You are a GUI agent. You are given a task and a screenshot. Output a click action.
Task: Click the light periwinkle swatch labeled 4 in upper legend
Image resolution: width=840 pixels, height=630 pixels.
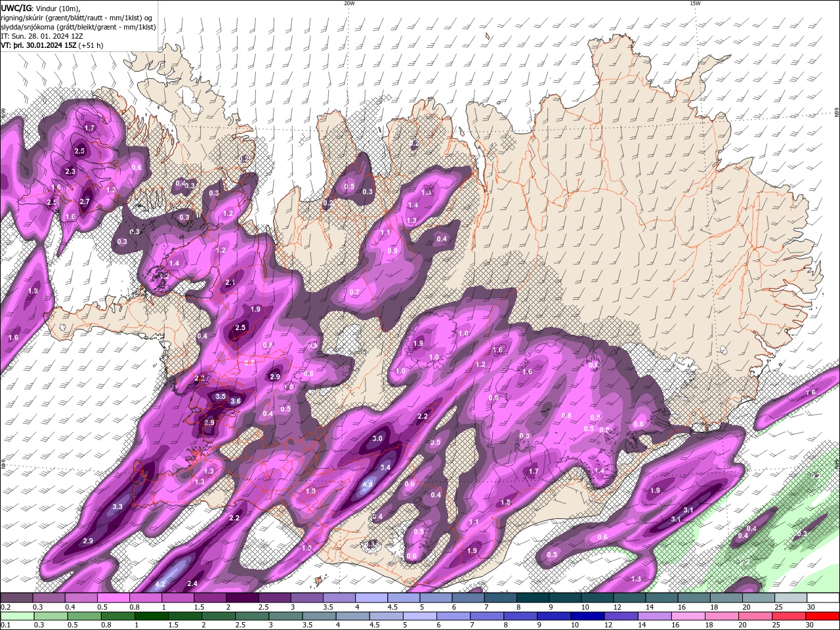[371, 597]
